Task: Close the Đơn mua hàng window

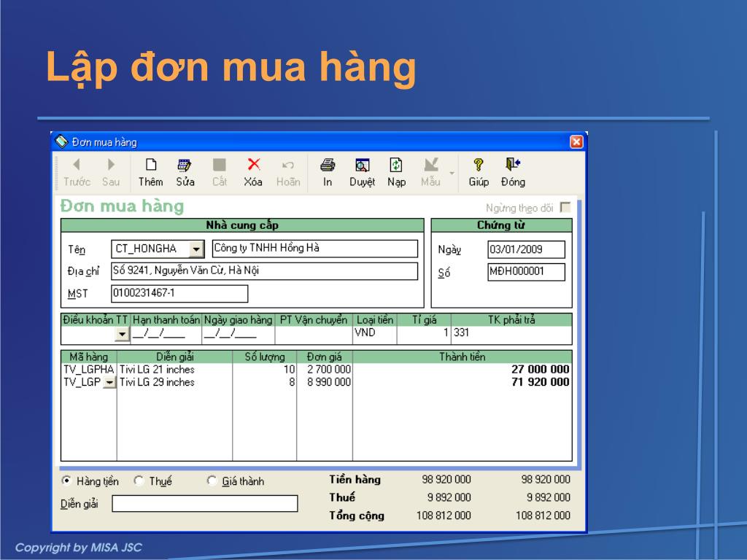Action: pyautogui.click(x=576, y=141)
